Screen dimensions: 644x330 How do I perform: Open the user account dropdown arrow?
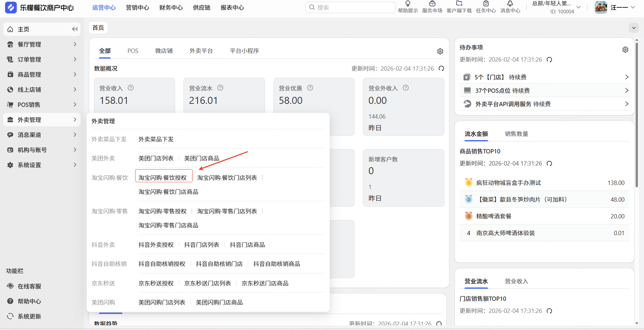(x=633, y=7)
